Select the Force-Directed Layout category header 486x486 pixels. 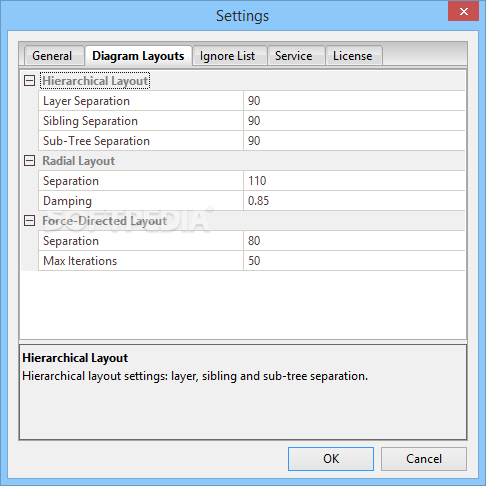coord(105,221)
